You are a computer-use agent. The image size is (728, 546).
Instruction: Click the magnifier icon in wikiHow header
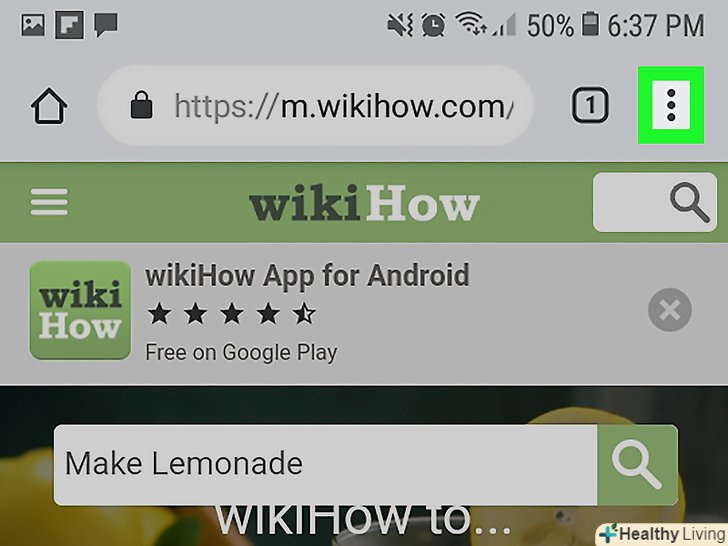tap(689, 202)
